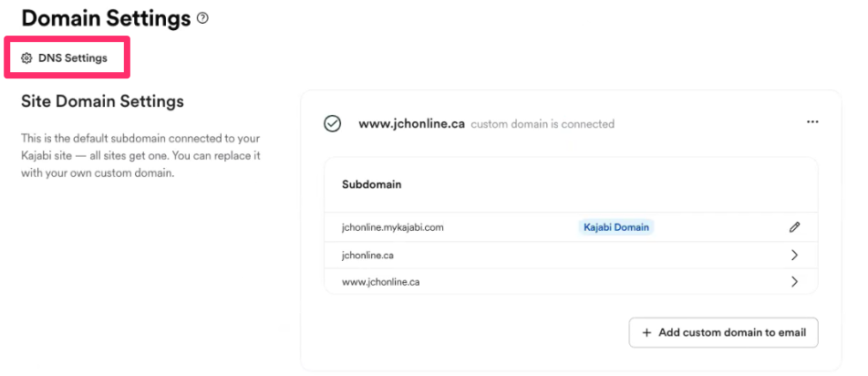This screenshot has height=376, width=868.
Task: Click the connected checkmark circle icon
Action: (x=333, y=123)
